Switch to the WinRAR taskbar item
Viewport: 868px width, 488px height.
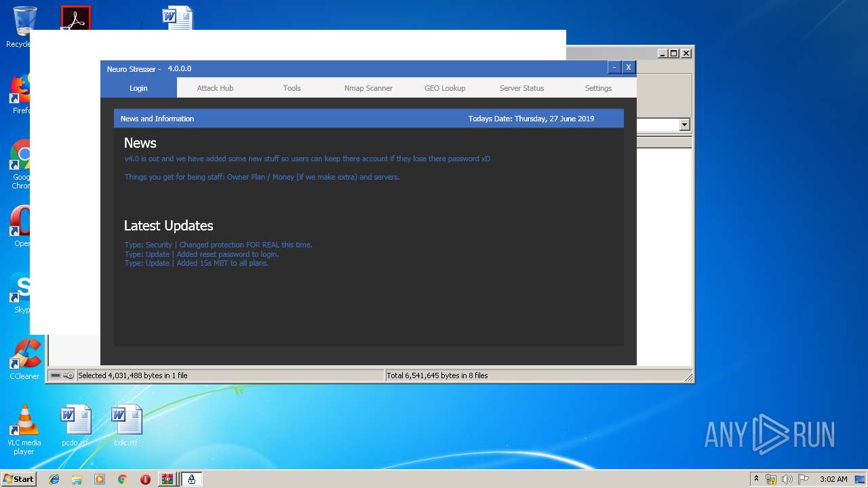click(167, 479)
